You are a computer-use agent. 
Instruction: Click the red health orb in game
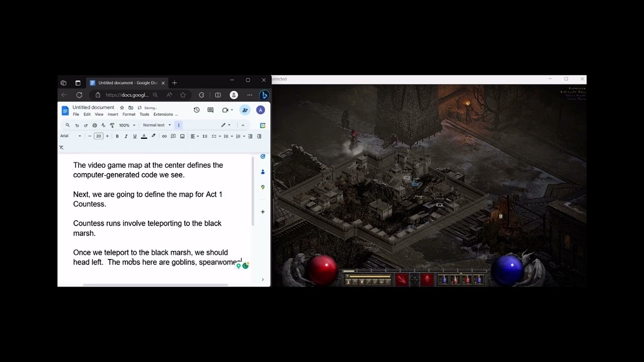[x=322, y=270]
